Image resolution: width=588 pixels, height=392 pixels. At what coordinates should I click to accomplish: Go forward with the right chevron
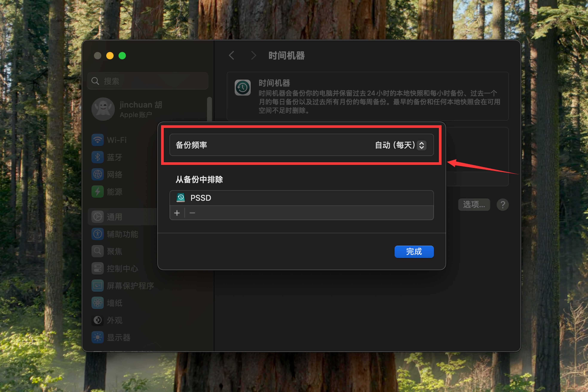[254, 56]
